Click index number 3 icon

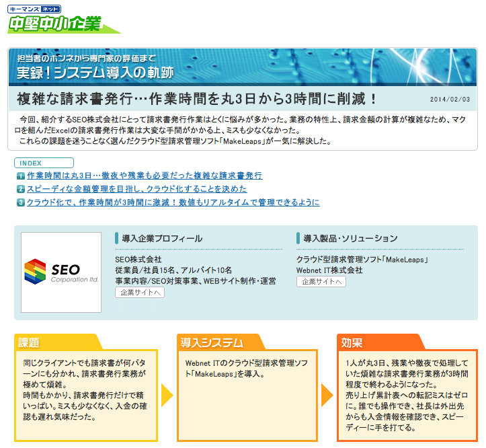[x=21, y=202]
